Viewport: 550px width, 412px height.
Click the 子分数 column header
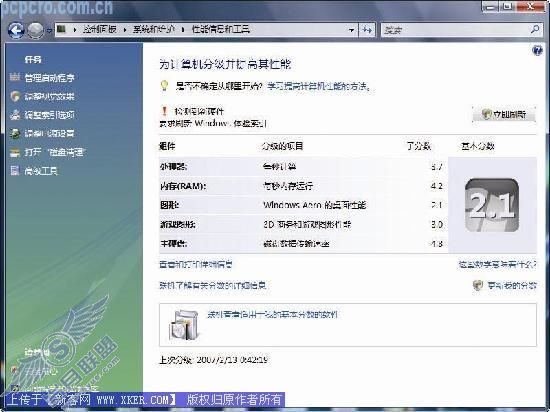[x=418, y=146]
